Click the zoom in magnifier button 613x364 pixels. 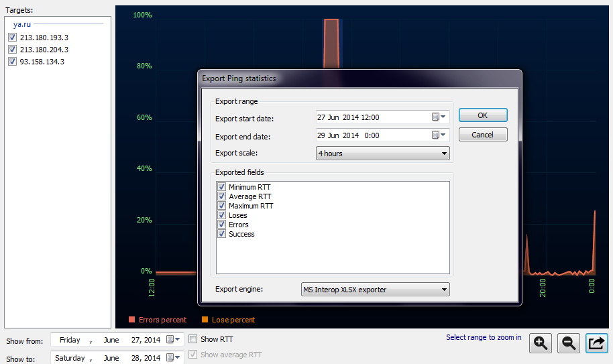pos(541,343)
